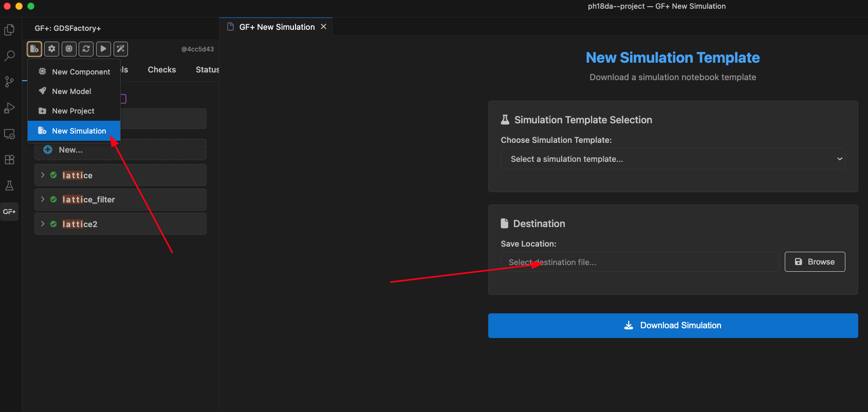Screen dimensions: 868x412
Task: Open the Testing flask view
Action: click(9, 185)
